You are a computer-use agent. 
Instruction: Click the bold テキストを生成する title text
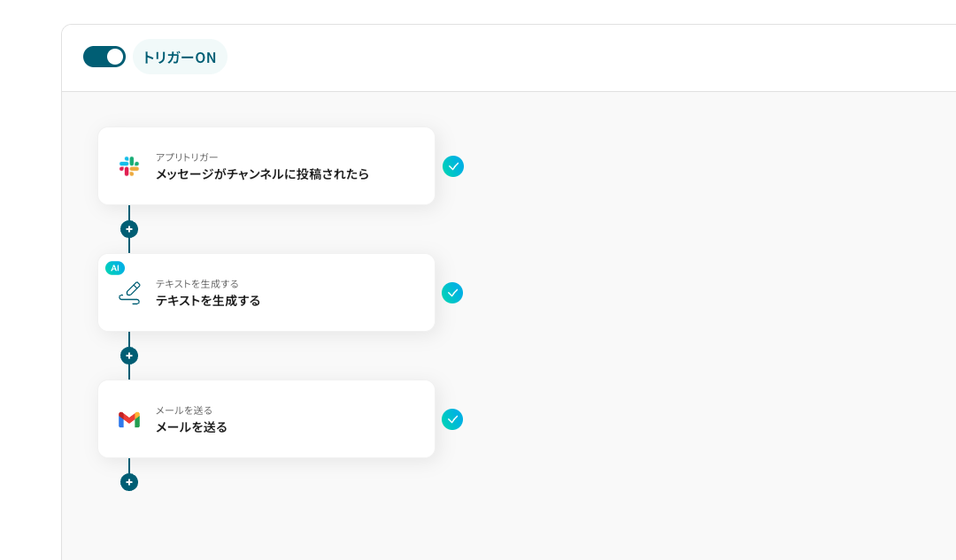[208, 301]
